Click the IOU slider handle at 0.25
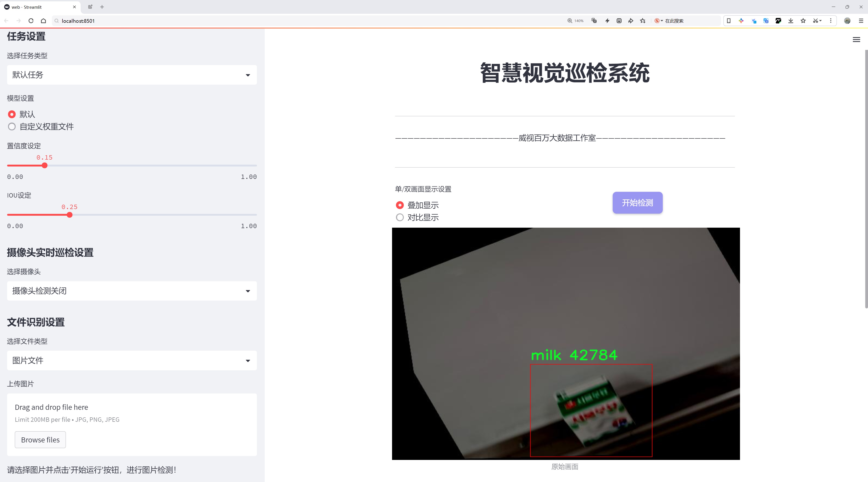This screenshot has height=482, width=868. click(69, 215)
